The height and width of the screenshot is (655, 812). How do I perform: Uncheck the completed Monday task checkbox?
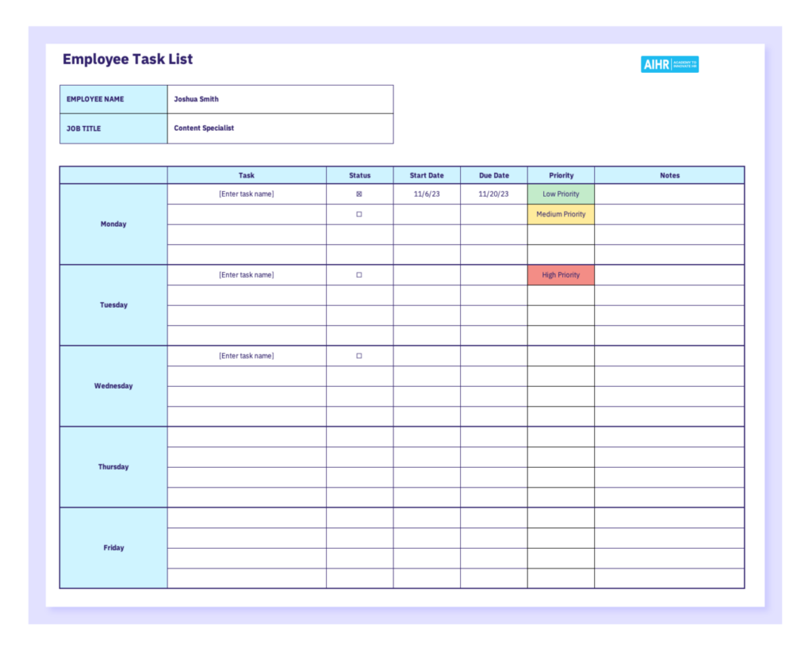point(360,193)
